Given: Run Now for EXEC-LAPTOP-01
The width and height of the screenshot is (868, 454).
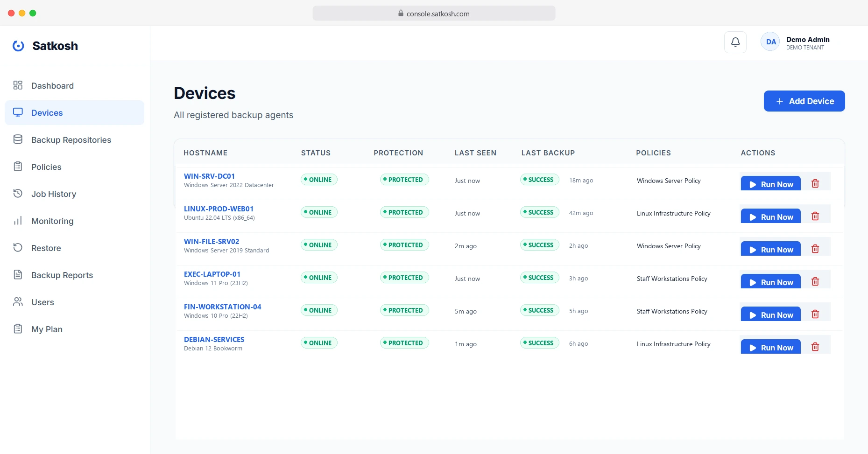Looking at the screenshot, I should [x=771, y=281].
